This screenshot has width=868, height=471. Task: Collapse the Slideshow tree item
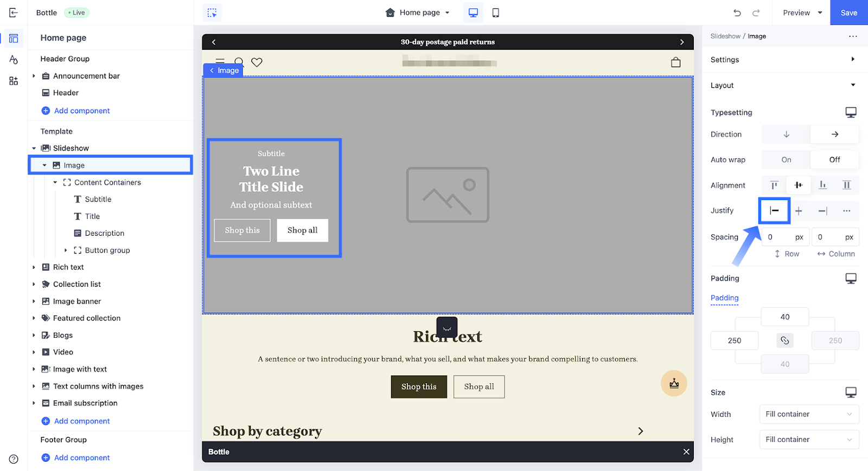(x=34, y=148)
